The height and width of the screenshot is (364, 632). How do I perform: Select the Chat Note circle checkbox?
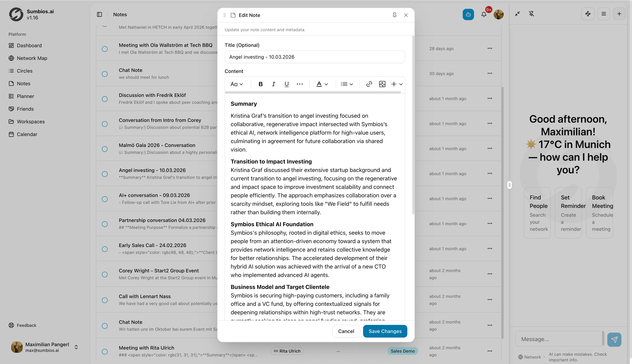[105, 74]
